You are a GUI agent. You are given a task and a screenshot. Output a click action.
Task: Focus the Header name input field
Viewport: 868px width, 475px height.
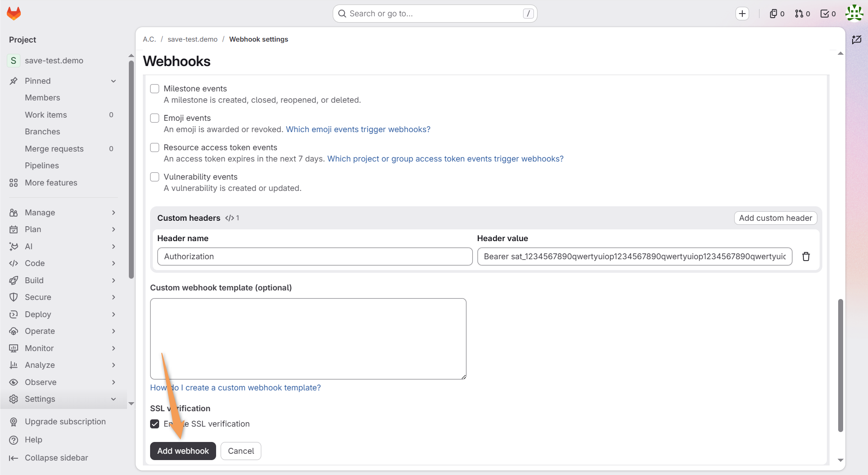click(315, 256)
